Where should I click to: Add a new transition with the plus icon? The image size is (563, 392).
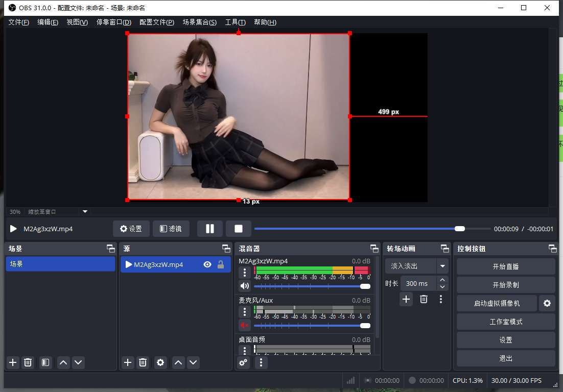(406, 299)
